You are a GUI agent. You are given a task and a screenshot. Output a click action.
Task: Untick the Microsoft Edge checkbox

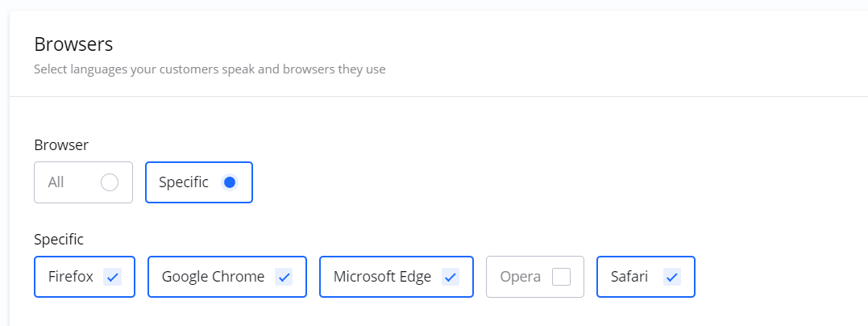(x=451, y=277)
